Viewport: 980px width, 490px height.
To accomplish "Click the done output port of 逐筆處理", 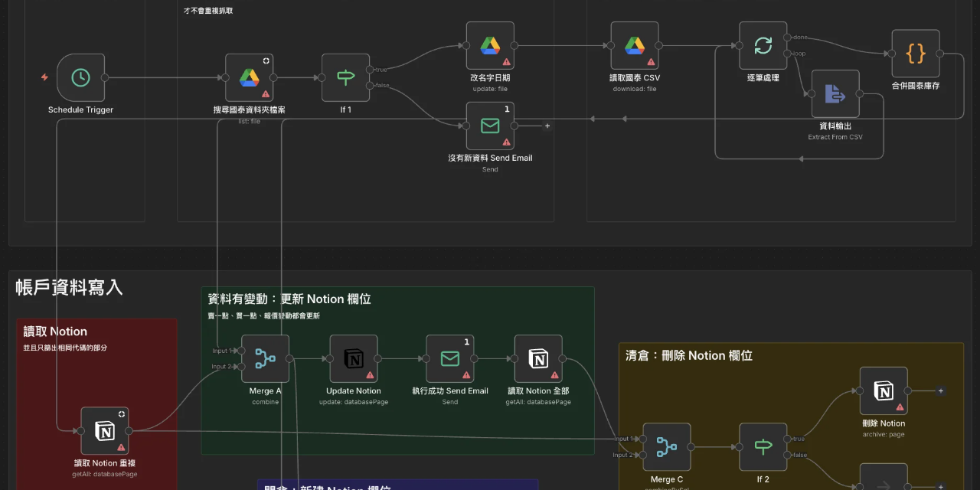I will pos(788,38).
